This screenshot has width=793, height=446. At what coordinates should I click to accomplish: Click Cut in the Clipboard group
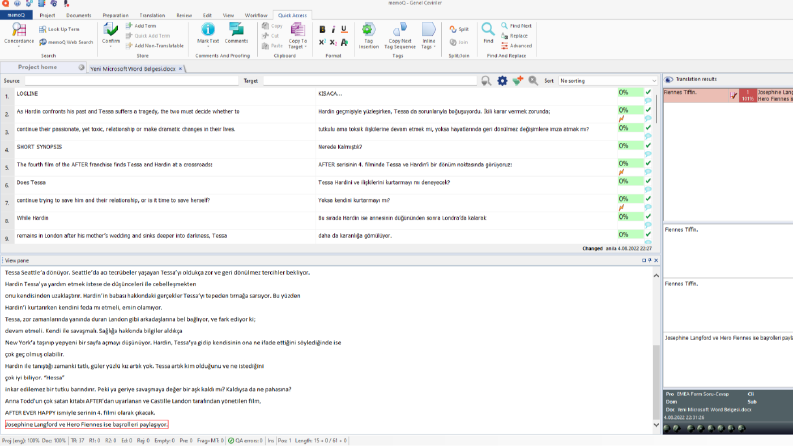coord(271,36)
